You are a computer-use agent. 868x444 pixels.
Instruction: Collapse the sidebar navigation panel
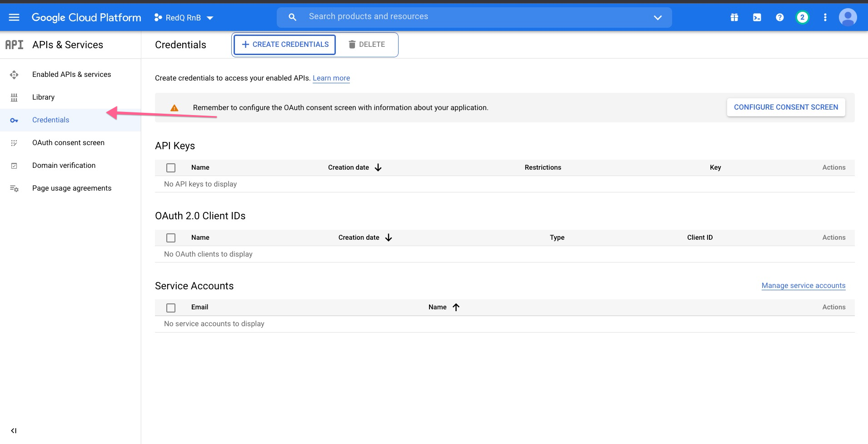point(14,431)
